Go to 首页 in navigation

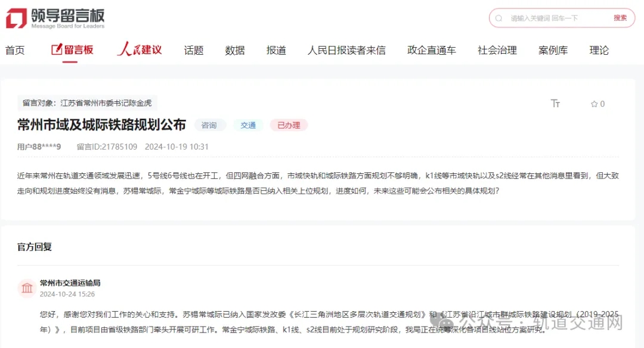click(15, 51)
